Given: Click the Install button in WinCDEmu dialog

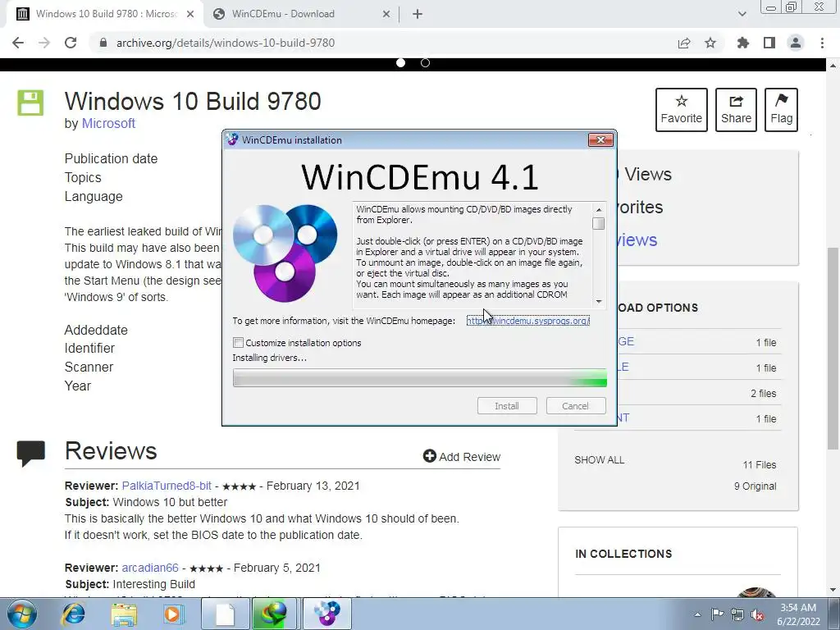Looking at the screenshot, I should pos(507,406).
